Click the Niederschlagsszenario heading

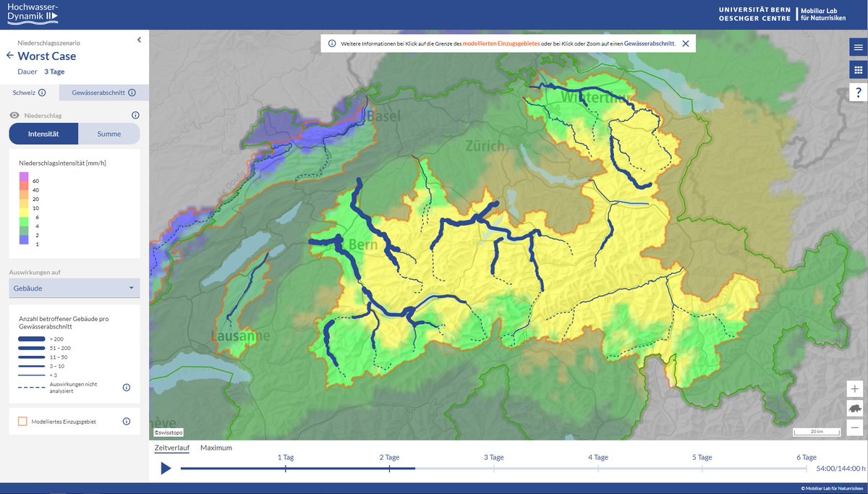pyautogui.click(x=49, y=43)
